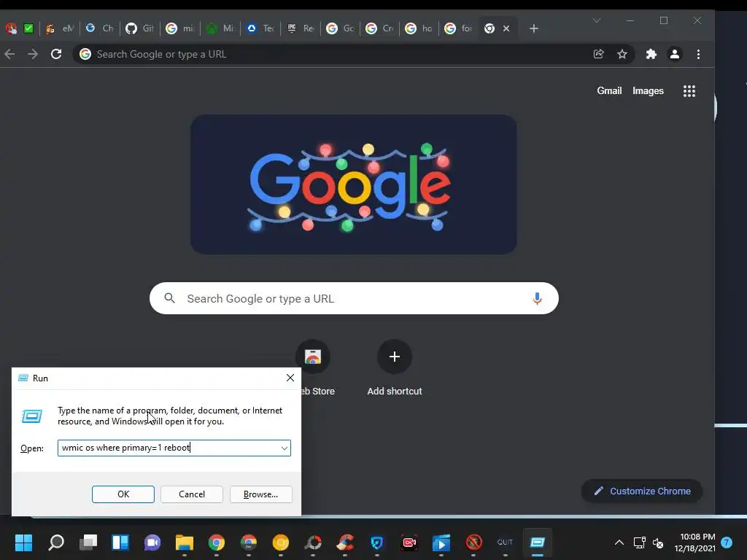The width and height of the screenshot is (747, 560).
Task: Open Task View in taskbar
Action: coord(88,542)
